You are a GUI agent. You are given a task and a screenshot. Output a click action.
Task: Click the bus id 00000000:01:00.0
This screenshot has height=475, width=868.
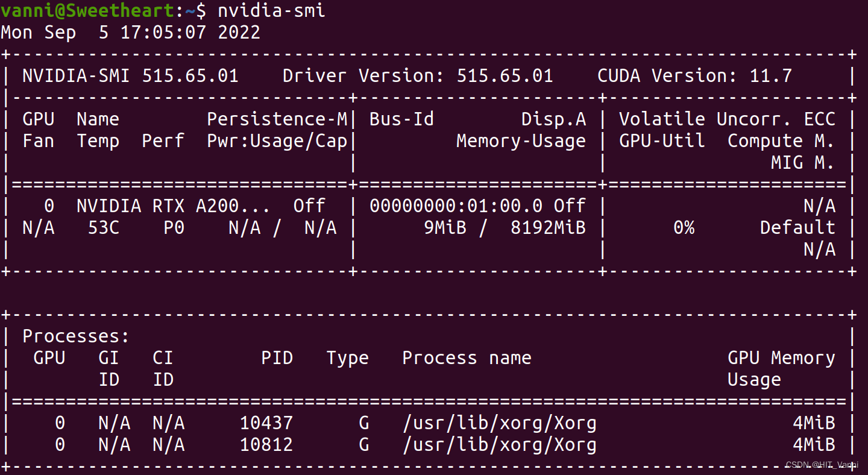click(x=456, y=206)
